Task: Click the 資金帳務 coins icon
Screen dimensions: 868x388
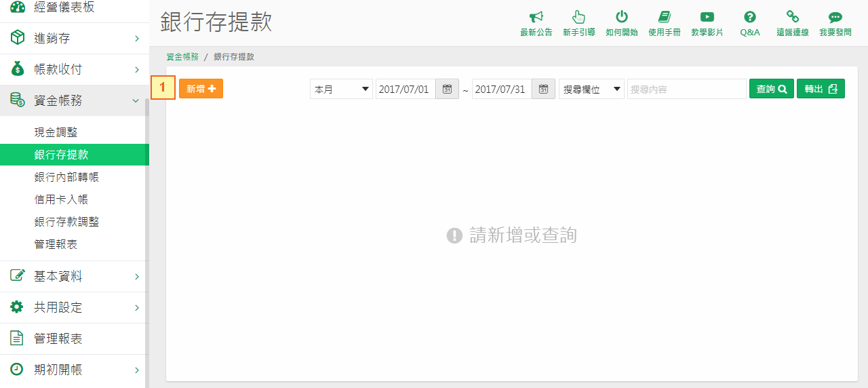Action: tap(17, 100)
